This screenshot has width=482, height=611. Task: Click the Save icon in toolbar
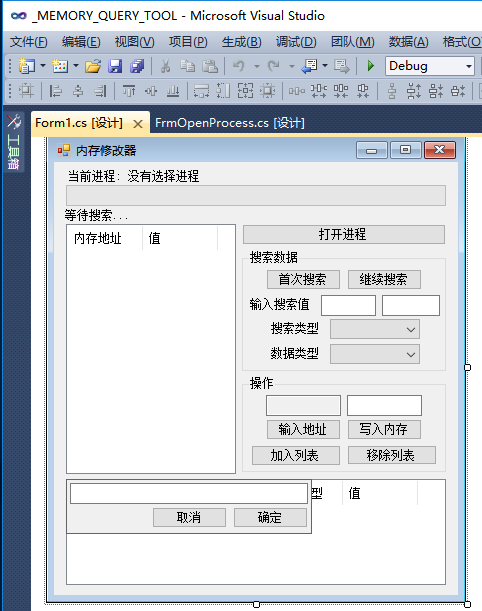(x=115, y=66)
